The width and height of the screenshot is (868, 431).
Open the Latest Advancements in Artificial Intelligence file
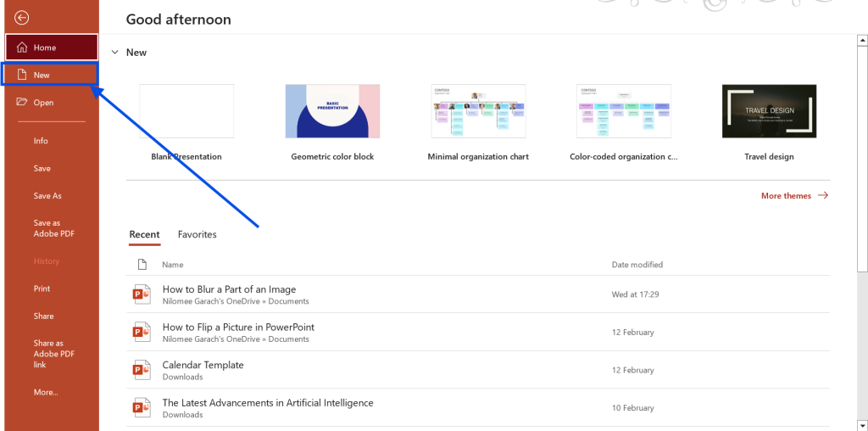pyautogui.click(x=268, y=403)
